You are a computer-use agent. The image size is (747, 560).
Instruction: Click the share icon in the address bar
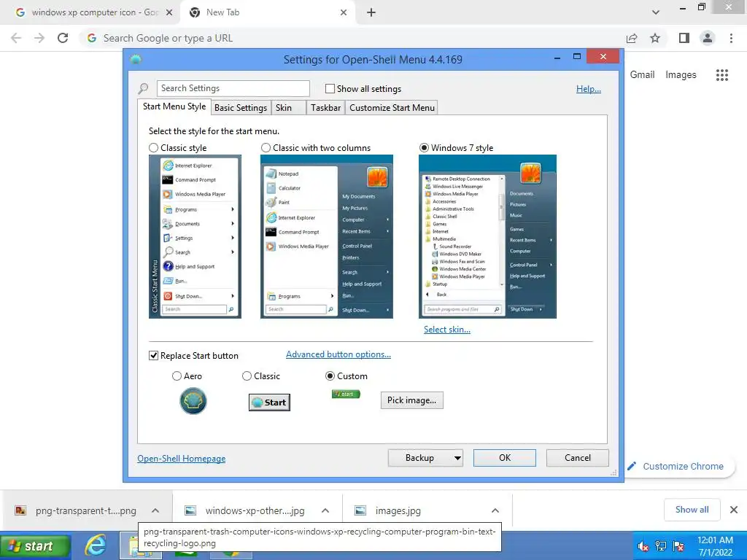point(632,38)
